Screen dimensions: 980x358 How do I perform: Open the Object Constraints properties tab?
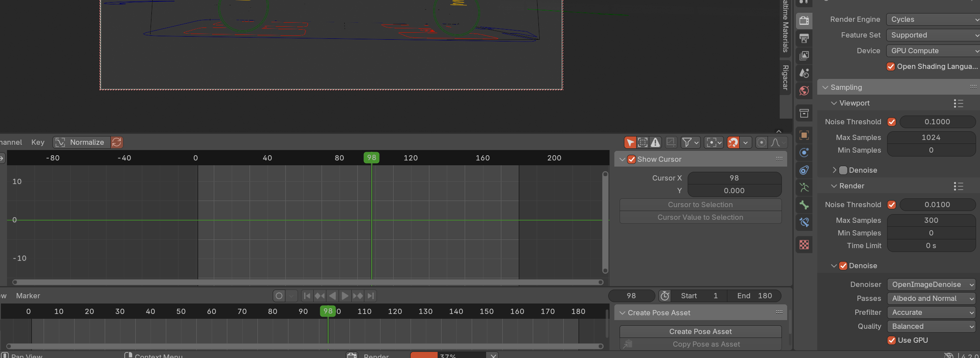804,170
